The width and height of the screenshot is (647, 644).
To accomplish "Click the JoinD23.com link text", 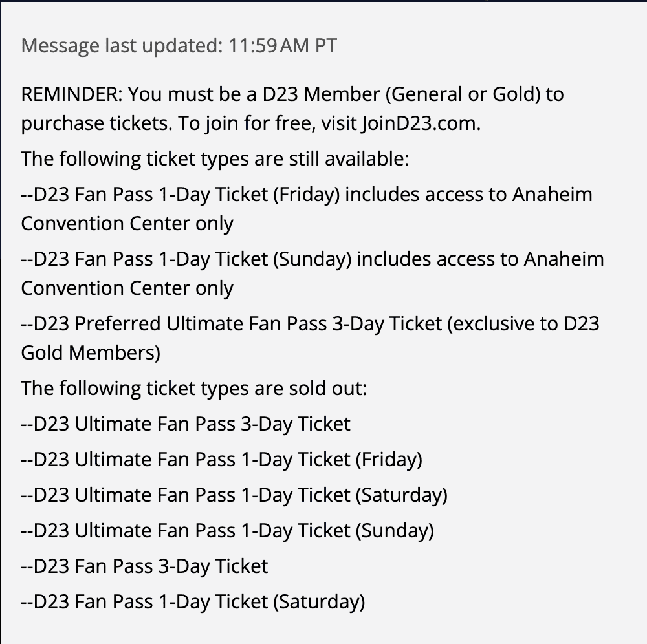I will click(421, 123).
